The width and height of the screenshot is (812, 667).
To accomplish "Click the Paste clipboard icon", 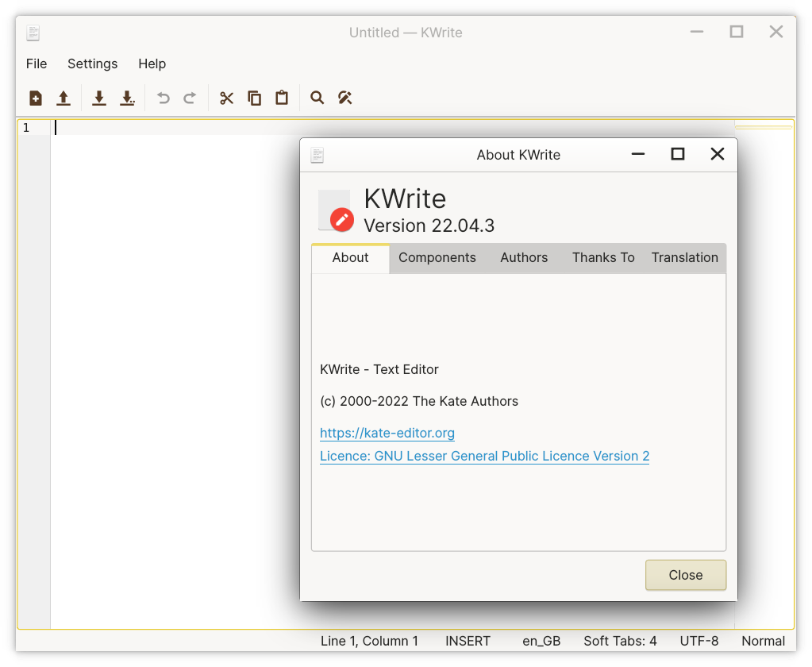I will point(282,98).
